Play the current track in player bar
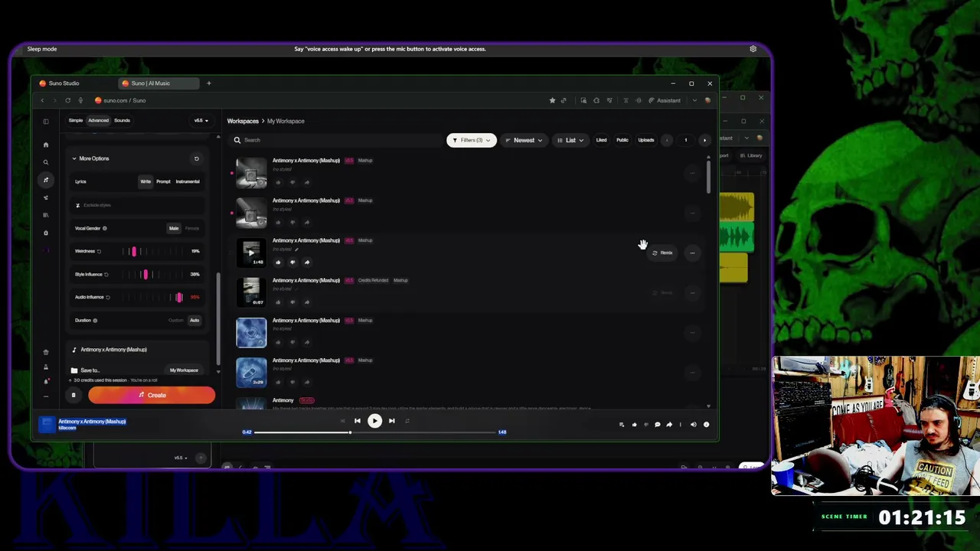Viewport: 980px width, 551px height. [x=374, y=420]
